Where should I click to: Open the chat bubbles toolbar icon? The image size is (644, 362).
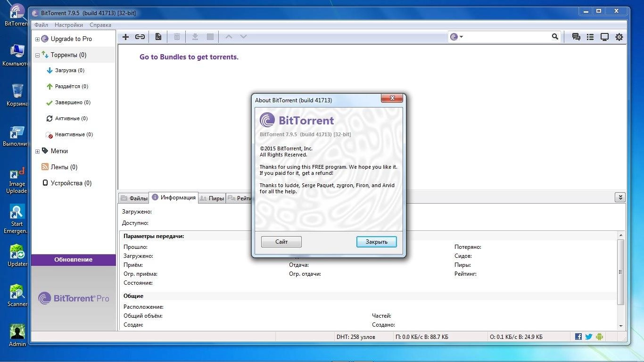576,37
